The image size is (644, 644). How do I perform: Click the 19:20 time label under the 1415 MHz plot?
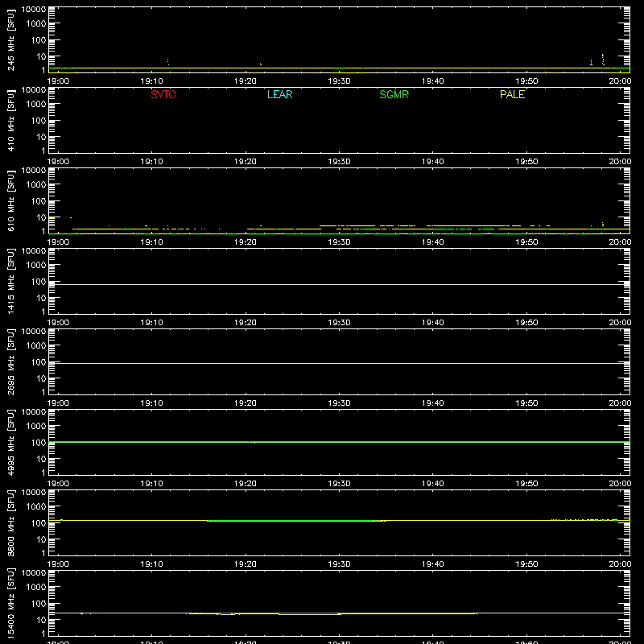tap(246, 323)
